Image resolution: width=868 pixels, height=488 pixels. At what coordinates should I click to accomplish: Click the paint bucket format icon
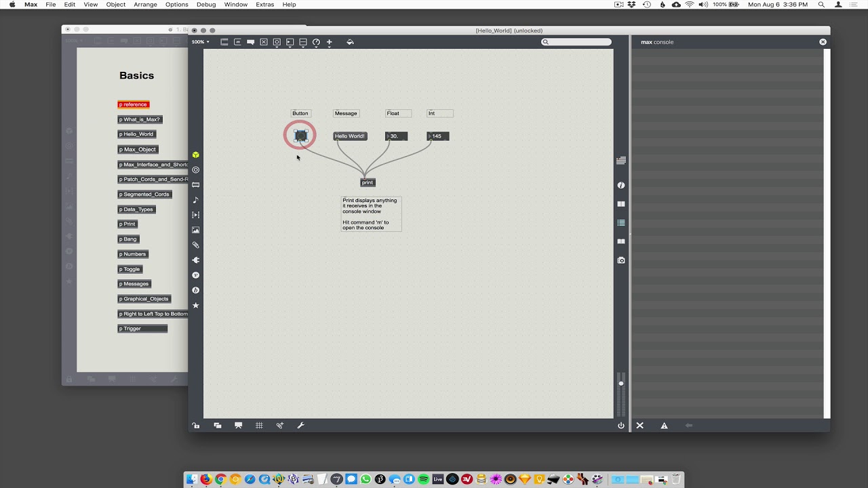350,42
